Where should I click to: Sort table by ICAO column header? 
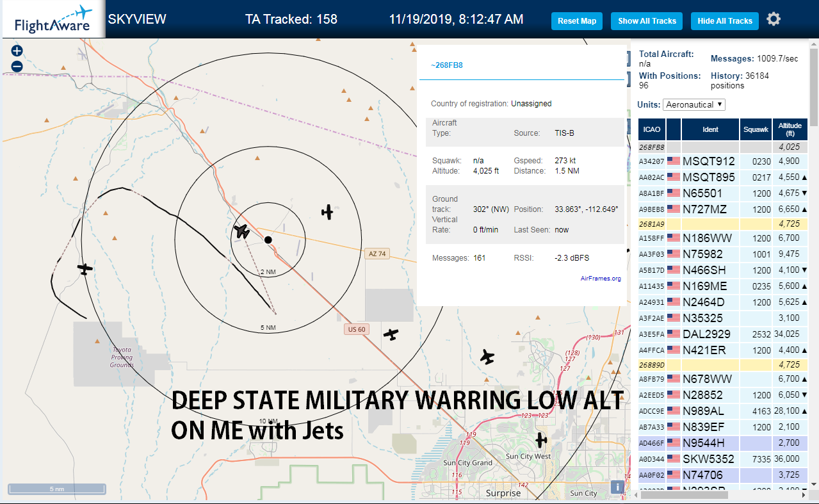652,129
